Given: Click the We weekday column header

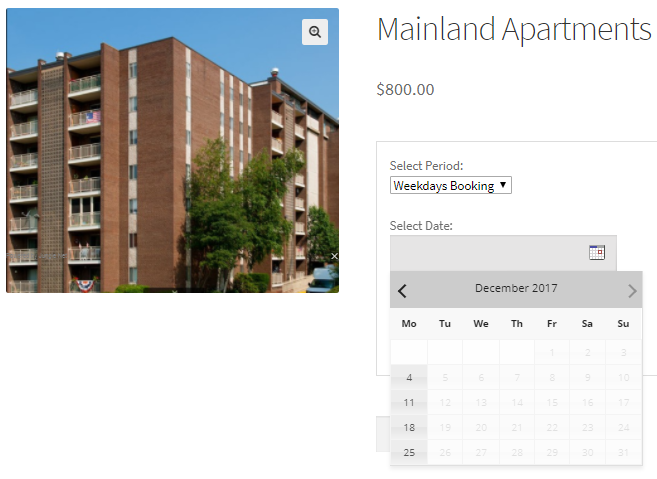Looking at the screenshot, I should click(x=481, y=324).
